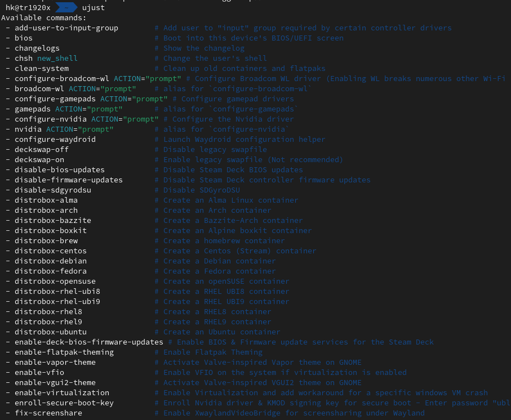The width and height of the screenshot is (511, 420).
Task: Select 'distrobox-rhel9' command name
Action: click(48, 321)
